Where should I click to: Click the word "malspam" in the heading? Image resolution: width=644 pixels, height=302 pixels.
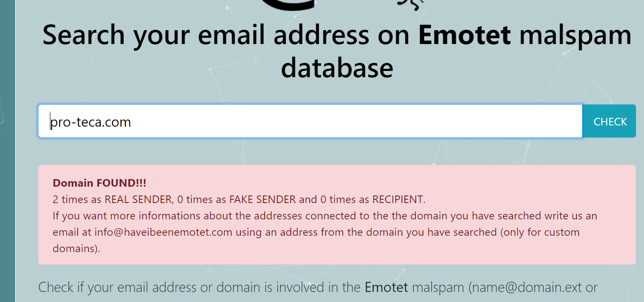click(x=575, y=35)
